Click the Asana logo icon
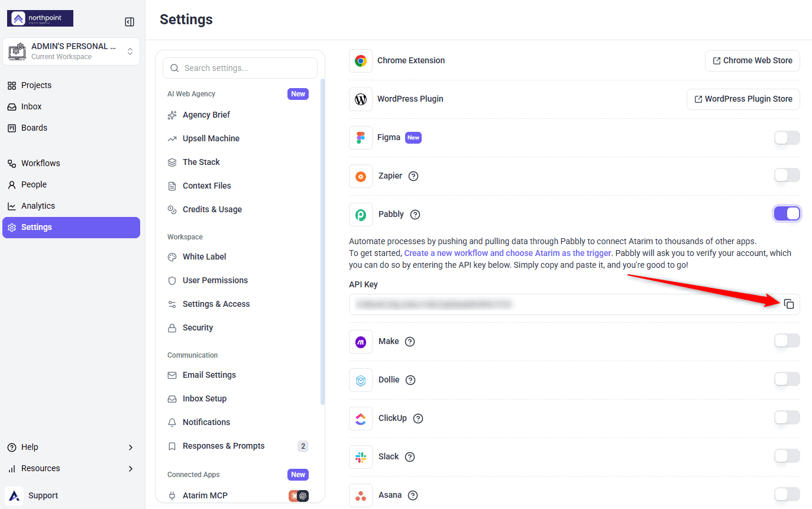The image size is (812, 509). 361,495
